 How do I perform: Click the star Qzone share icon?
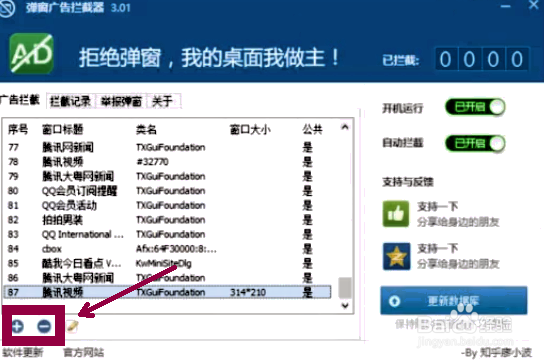click(x=396, y=256)
